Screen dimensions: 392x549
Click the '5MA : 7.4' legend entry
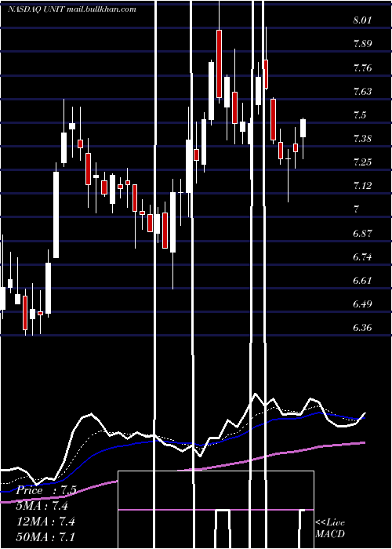pyautogui.click(x=42, y=506)
